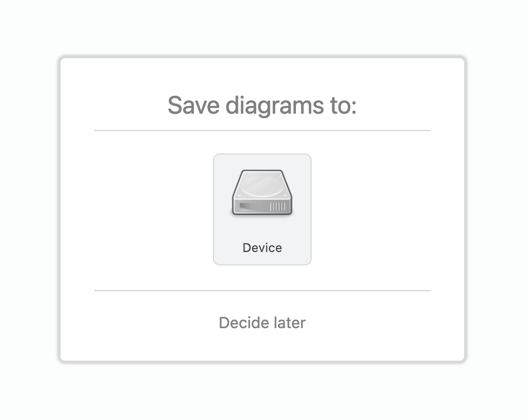
Task: Open the Device storage tile
Action: [x=262, y=209]
